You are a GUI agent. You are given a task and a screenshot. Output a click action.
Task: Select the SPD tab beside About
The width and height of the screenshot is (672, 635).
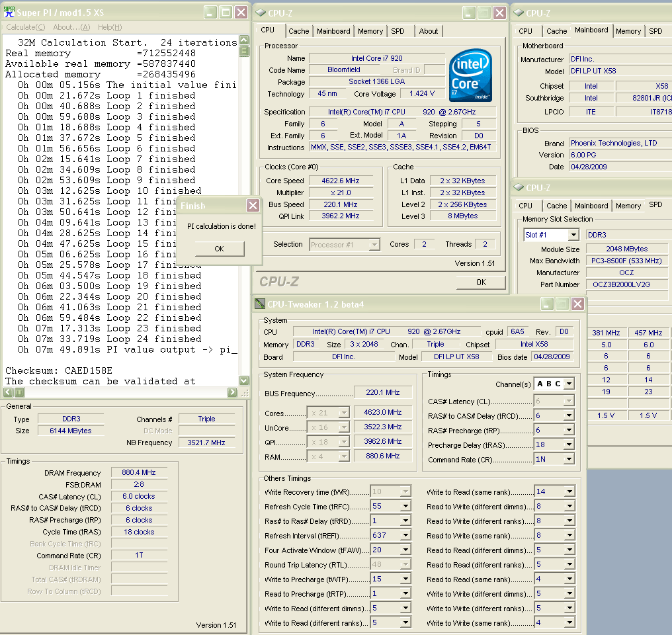tap(398, 31)
